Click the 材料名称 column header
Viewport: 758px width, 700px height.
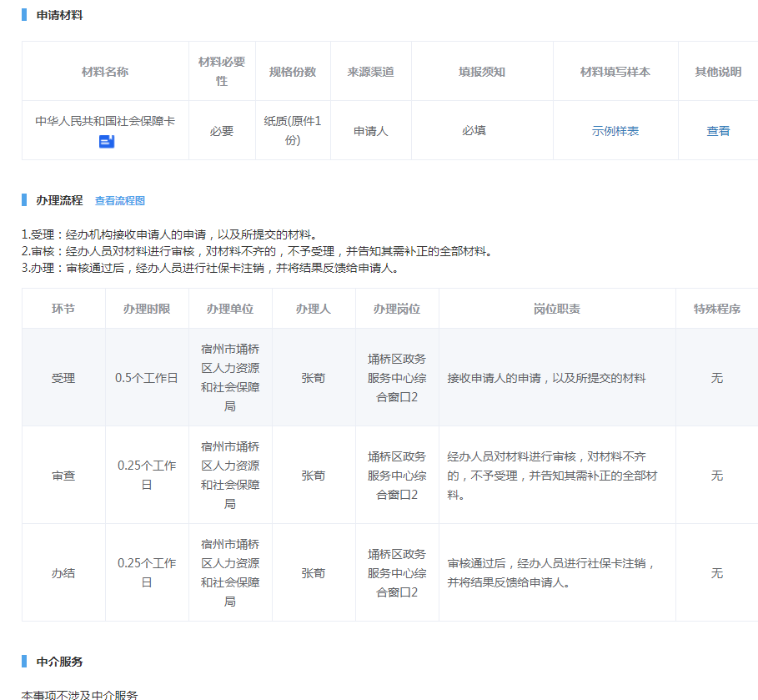[x=105, y=72]
